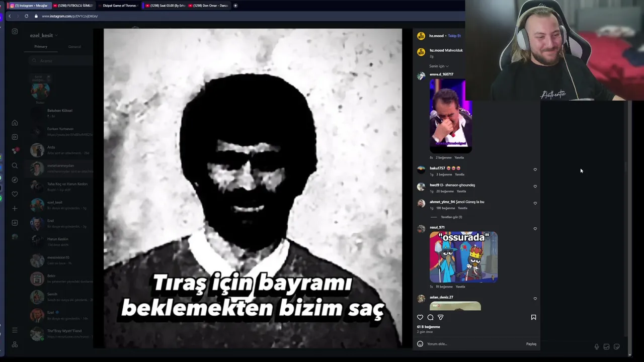Switch to Saat 03.00 YouTube tab

(x=165, y=6)
